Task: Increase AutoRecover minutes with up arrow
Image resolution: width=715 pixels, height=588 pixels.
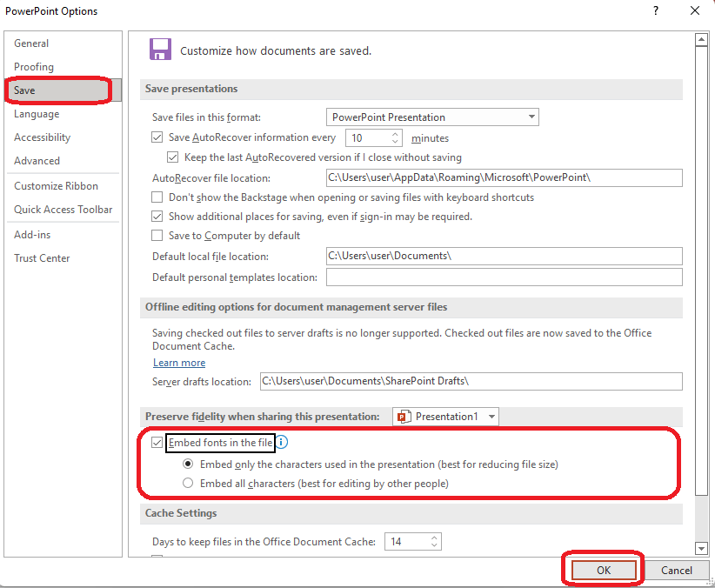Action: coord(395,134)
